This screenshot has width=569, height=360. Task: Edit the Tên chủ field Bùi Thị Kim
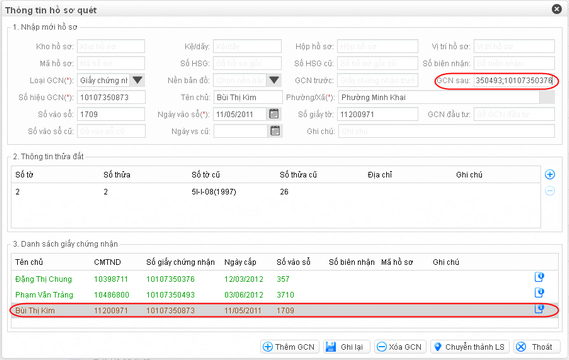[x=247, y=97]
